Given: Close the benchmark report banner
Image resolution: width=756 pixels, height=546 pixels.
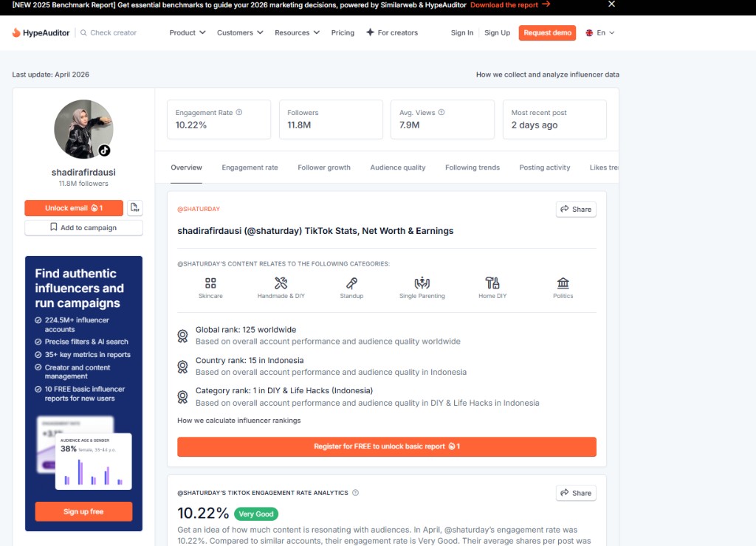Looking at the screenshot, I should pyautogui.click(x=611, y=4).
